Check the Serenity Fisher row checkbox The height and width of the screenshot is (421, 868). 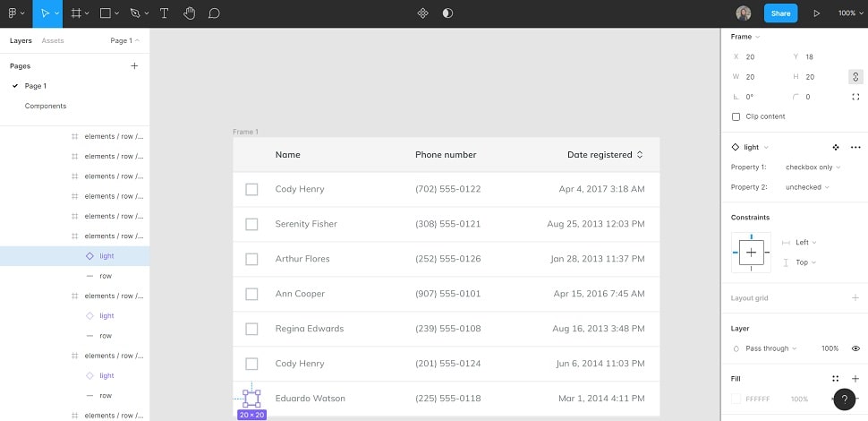(x=251, y=224)
